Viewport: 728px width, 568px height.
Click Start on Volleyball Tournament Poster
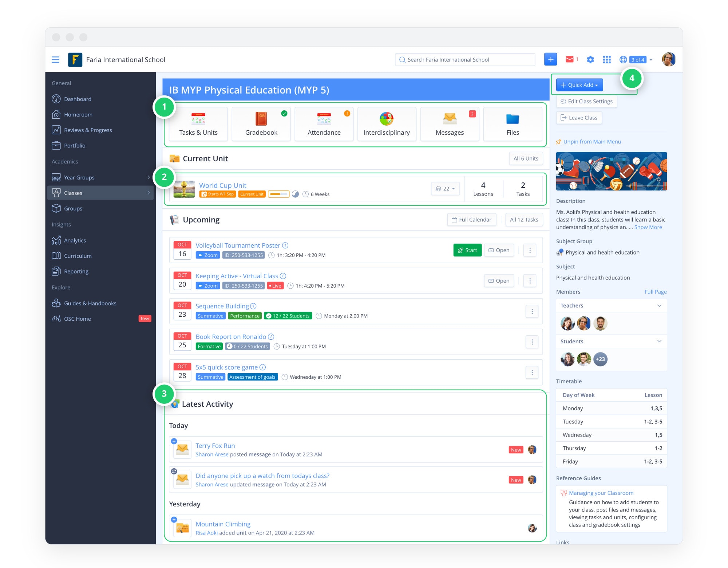467,250
